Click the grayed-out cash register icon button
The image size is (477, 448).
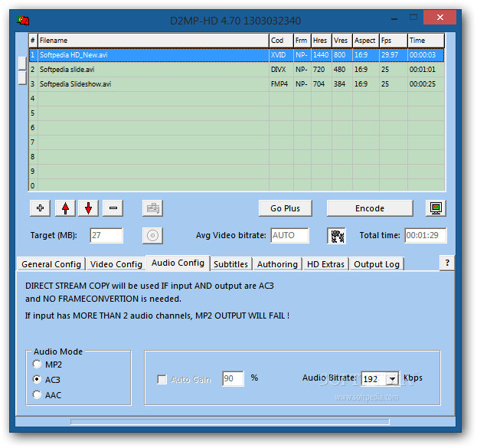pos(152,208)
